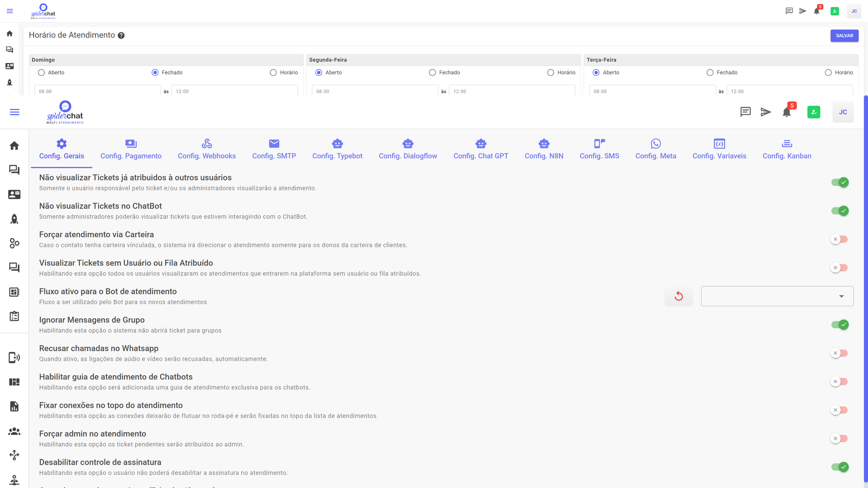Enable Forçar atendimento via Carteira switch
Viewport: 868px width, 488px height.
coord(839,239)
